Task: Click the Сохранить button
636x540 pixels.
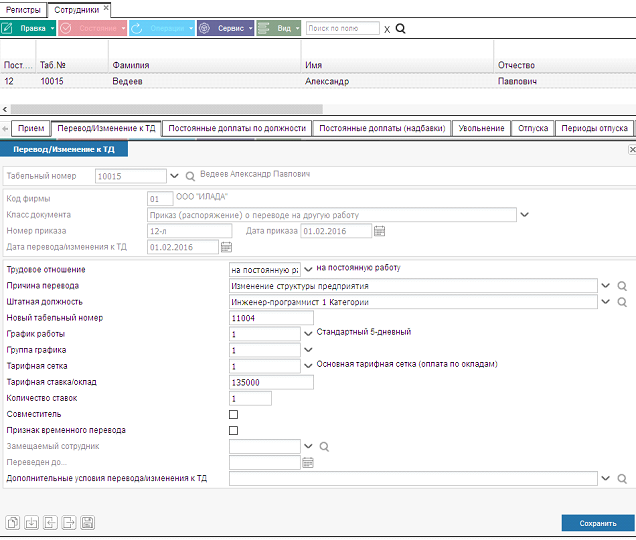Action: 598,523
